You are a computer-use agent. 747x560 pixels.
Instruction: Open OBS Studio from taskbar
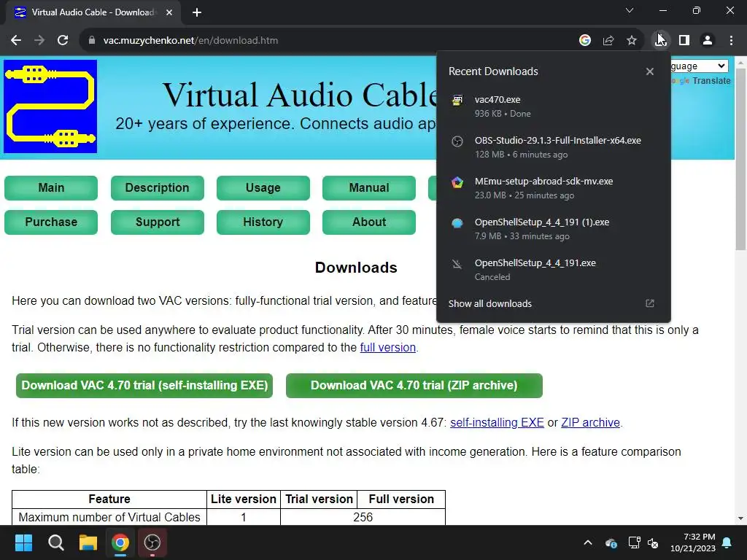click(x=152, y=542)
